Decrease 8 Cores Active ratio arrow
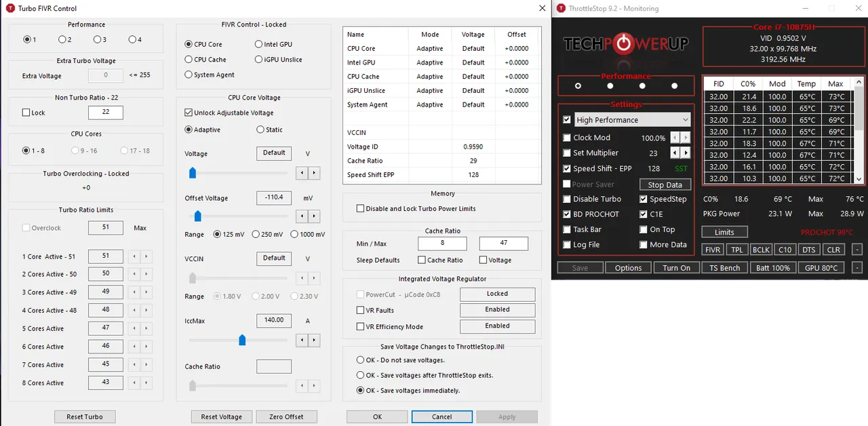 pyautogui.click(x=134, y=383)
